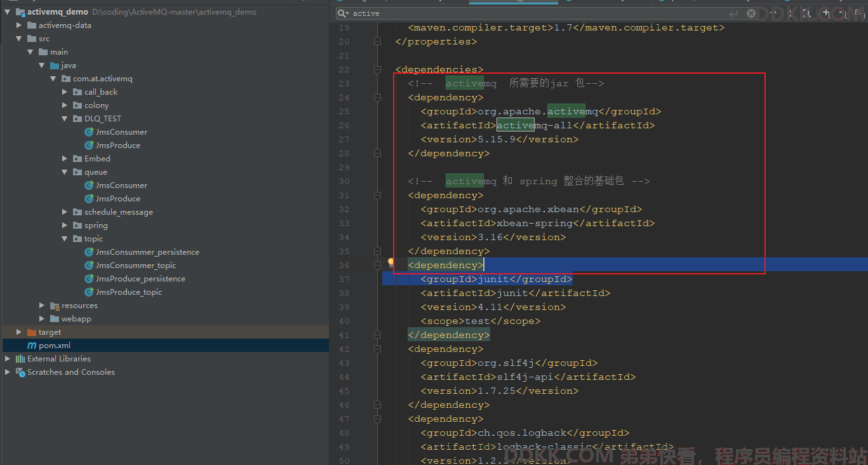Fold the dependency block at line 31

tap(378, 195)
